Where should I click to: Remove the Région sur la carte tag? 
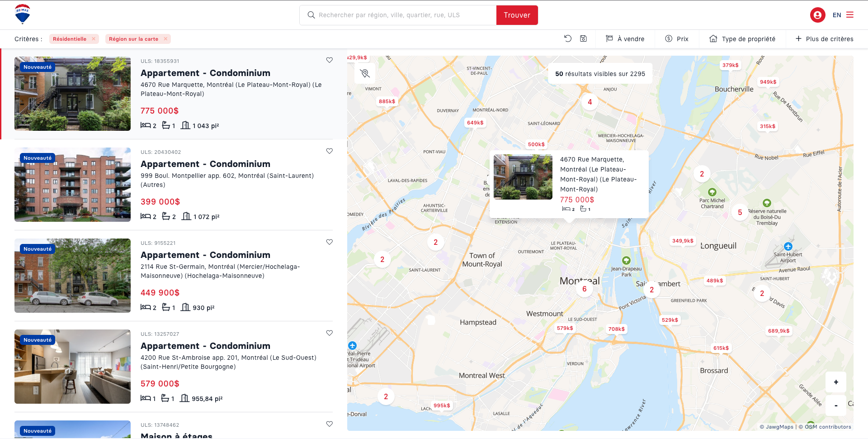(165, 39)
